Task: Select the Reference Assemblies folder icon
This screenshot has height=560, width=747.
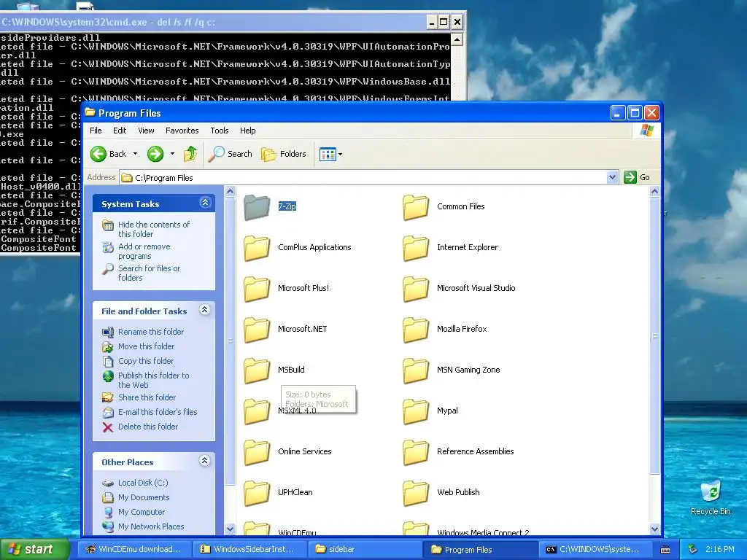Action: (416, 452)
